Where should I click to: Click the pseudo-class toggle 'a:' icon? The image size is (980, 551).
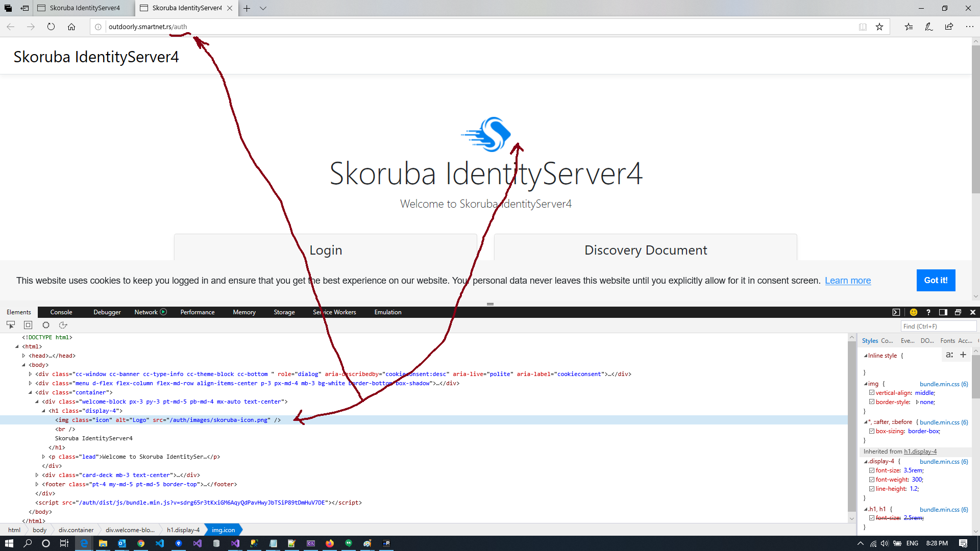coord(949,355)
